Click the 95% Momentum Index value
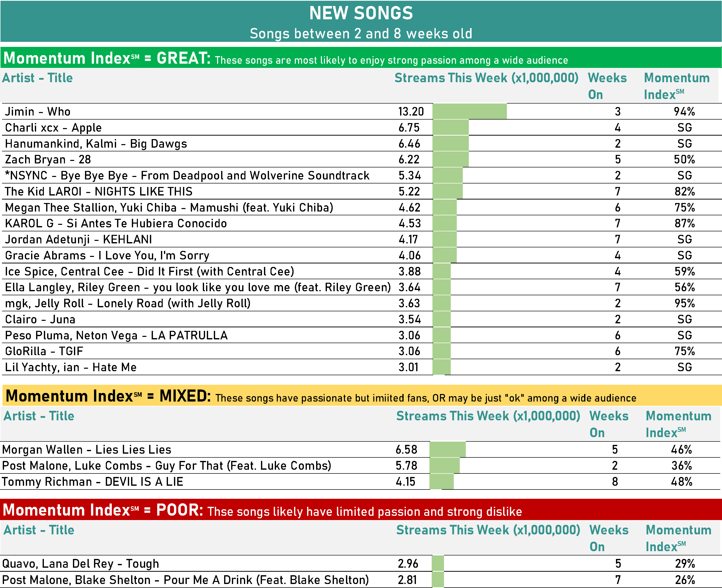Viewport: 722px width, 588px height. pos(684,303)
